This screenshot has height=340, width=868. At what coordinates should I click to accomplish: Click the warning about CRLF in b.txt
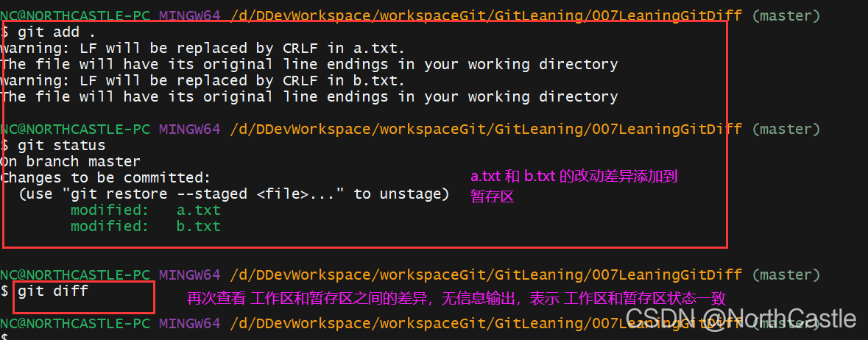[202, 81]
